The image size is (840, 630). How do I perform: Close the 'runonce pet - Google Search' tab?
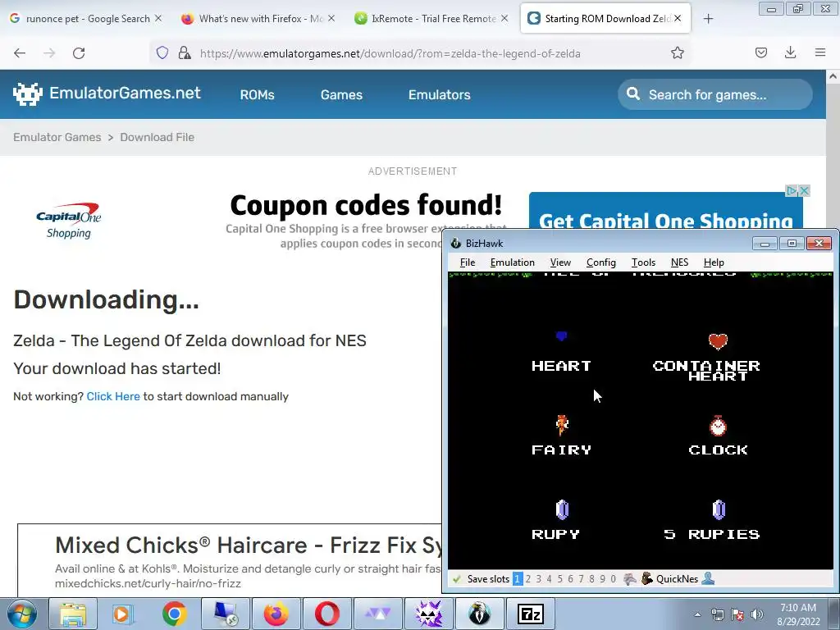(x=158, y=18)
